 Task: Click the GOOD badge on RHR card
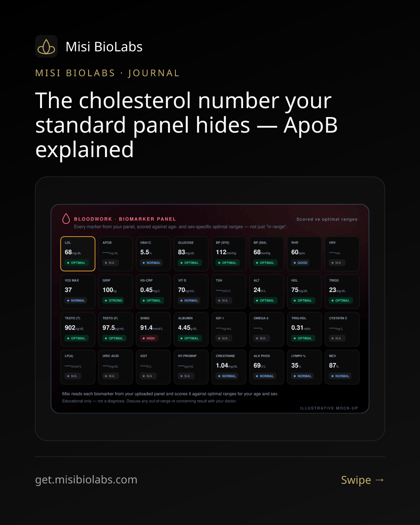point(301,263)
